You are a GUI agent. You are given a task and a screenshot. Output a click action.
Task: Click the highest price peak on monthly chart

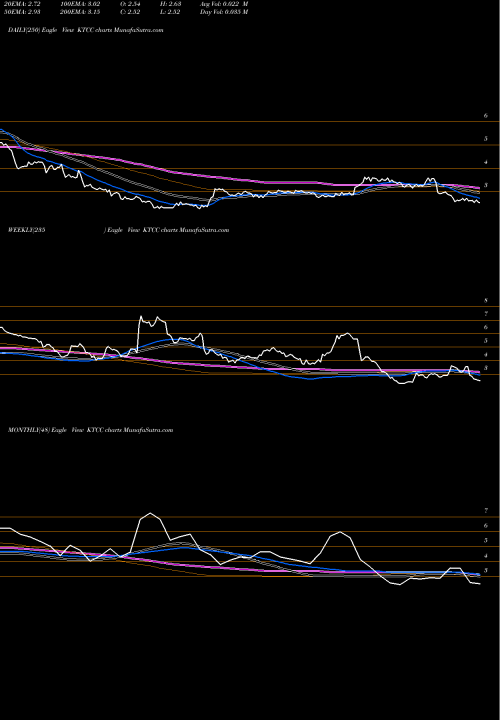click(150, 513)
